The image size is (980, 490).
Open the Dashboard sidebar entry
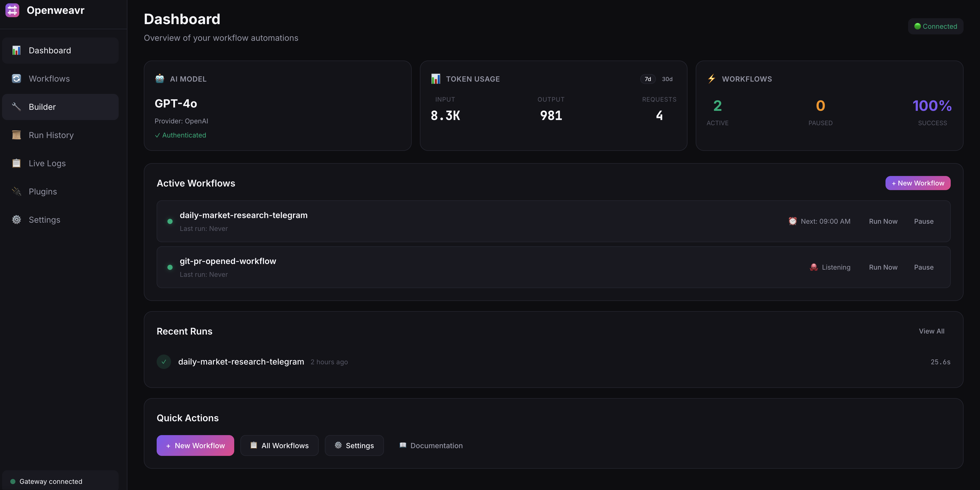(50, 50)
